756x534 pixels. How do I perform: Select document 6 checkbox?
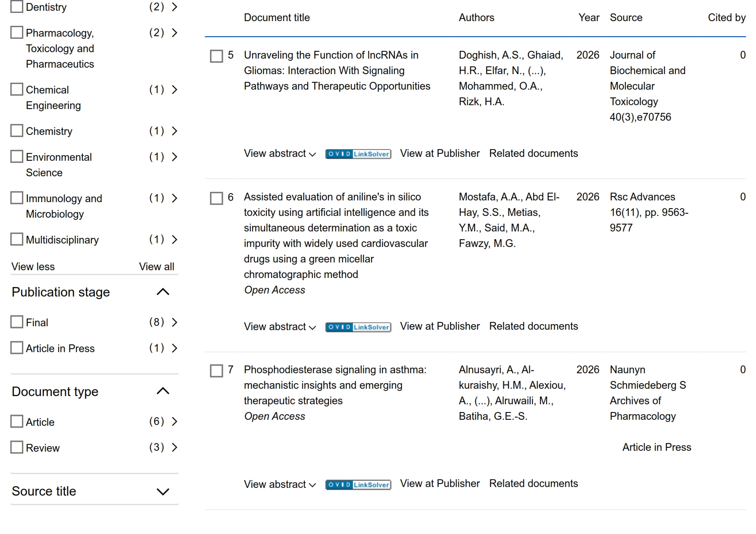(x=216, y=198)
